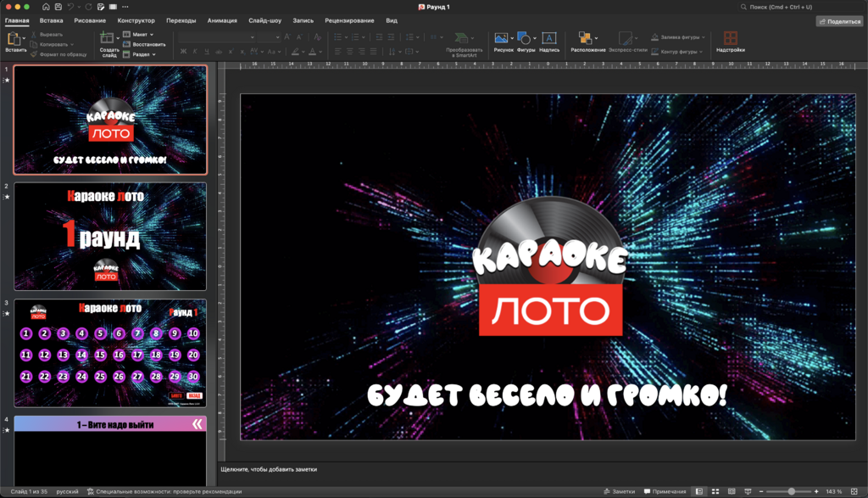Undo the last action
Image resolution: width=868 pixels, height=498 pixels.
(71, 7)
